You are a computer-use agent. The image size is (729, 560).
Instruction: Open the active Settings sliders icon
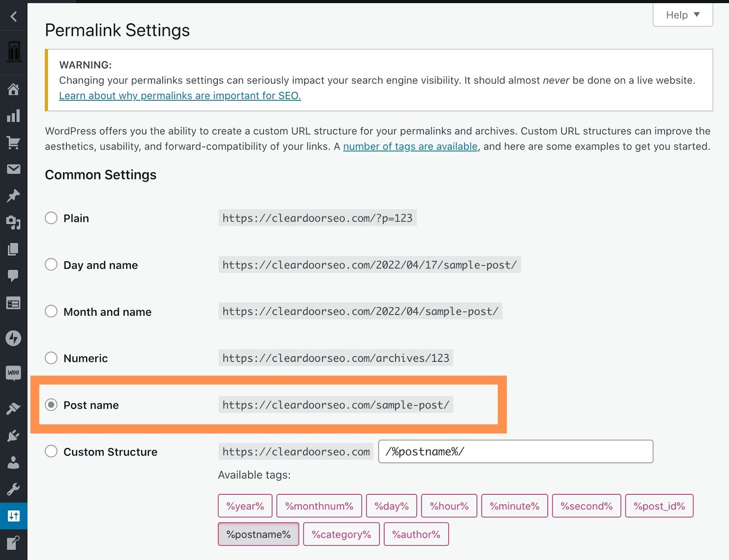(x=14, y=516)
